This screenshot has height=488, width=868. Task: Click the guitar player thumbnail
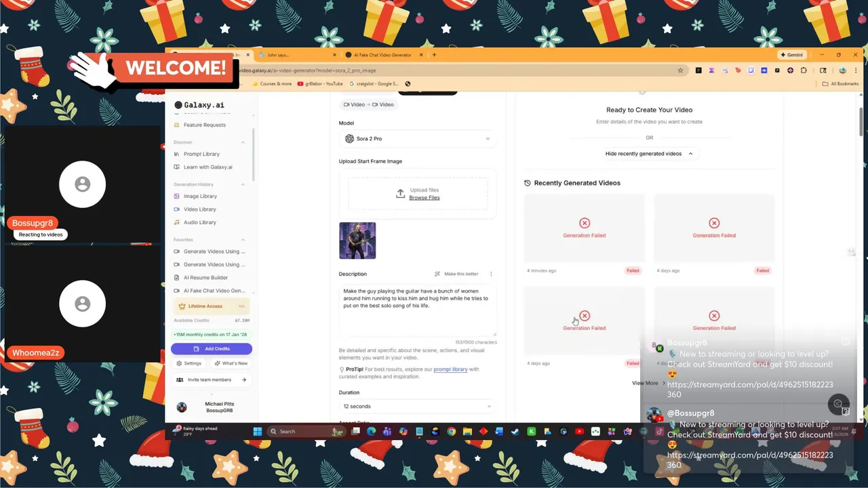[x=357, y=241]
